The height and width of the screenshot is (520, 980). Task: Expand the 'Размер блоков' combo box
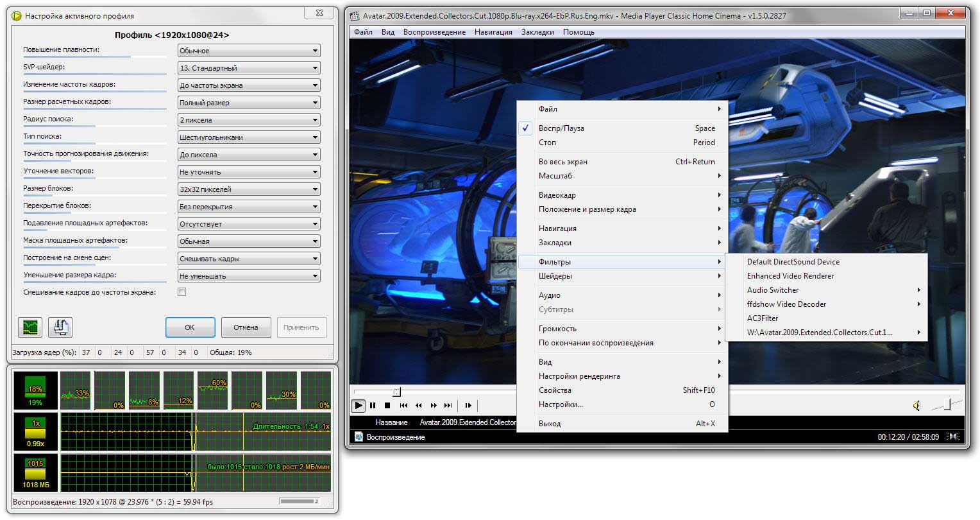pos(249,189)
